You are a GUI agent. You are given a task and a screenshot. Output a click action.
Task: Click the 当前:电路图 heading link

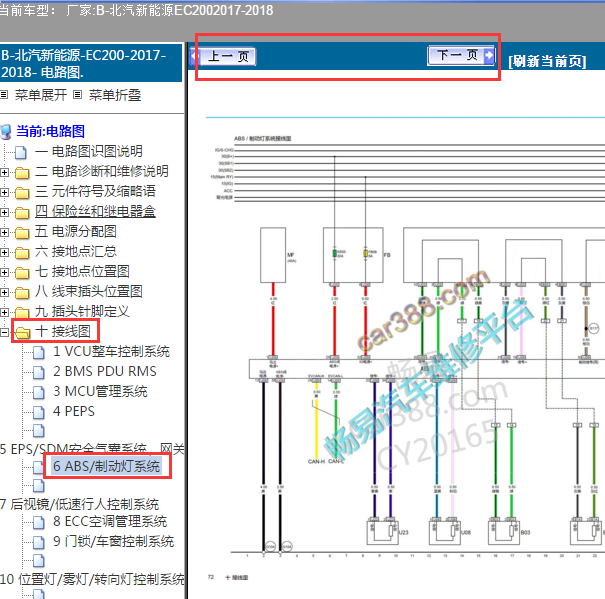click(51, 131)
